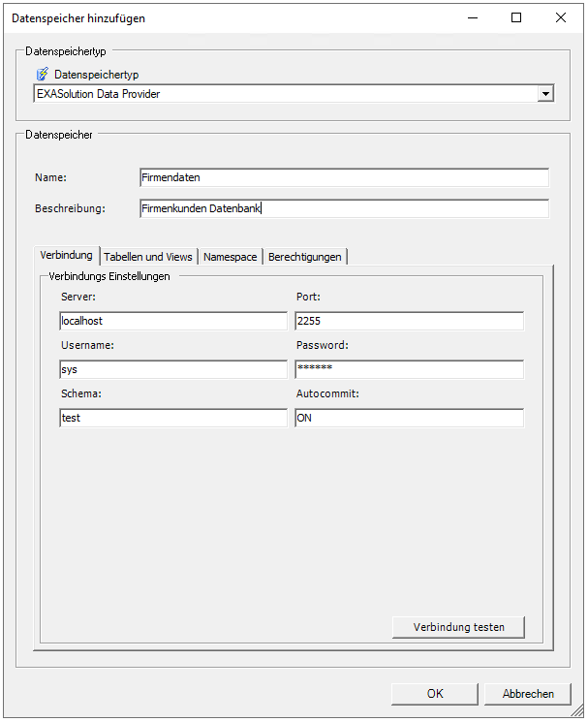588x722 pixels.
Task: Confirm the dialog with OK
Action: coord(435,694)
